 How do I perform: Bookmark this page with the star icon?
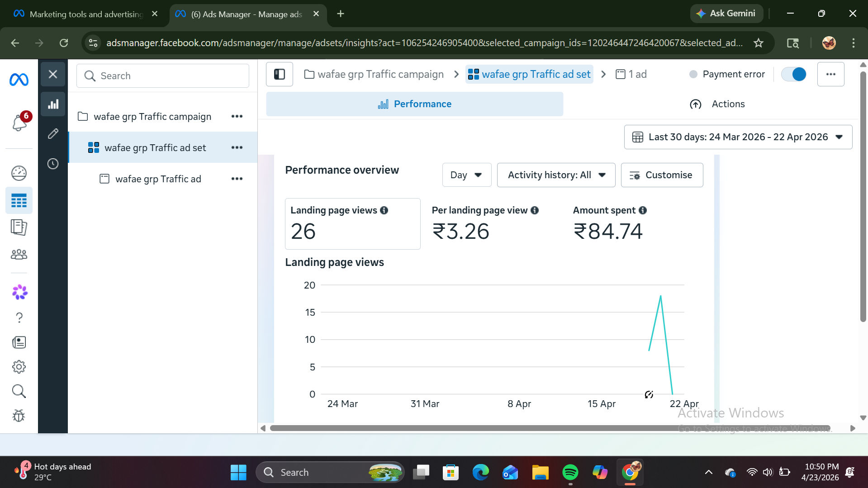coord(759,43)
